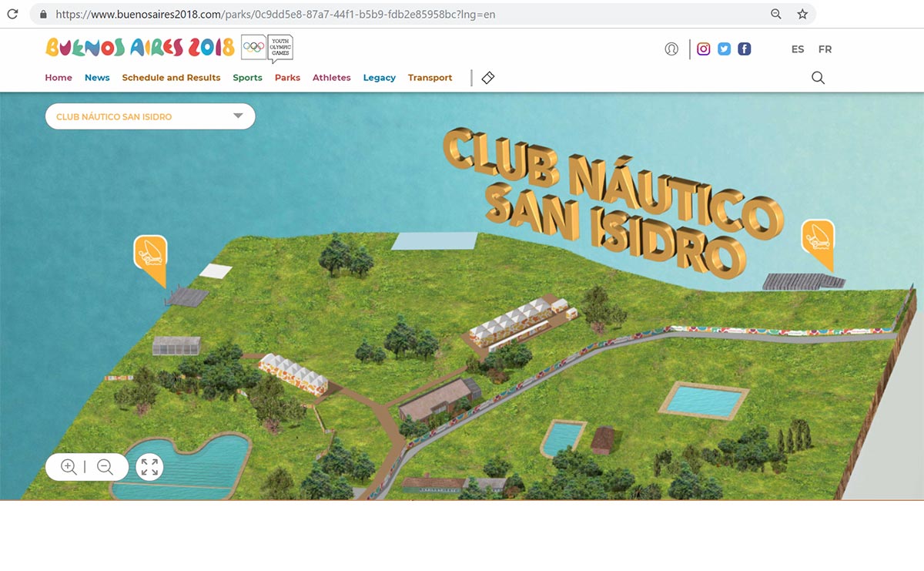Open the Parks menu item
Image resolution: width=924 pixels, height=571 pixels.
pyautogui.click(x=287, y=78)
